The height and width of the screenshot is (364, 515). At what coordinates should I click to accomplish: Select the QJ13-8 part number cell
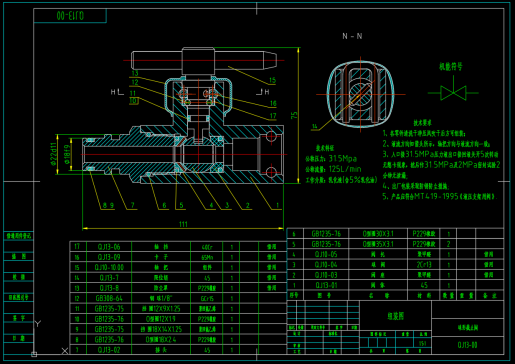[109, 288]
